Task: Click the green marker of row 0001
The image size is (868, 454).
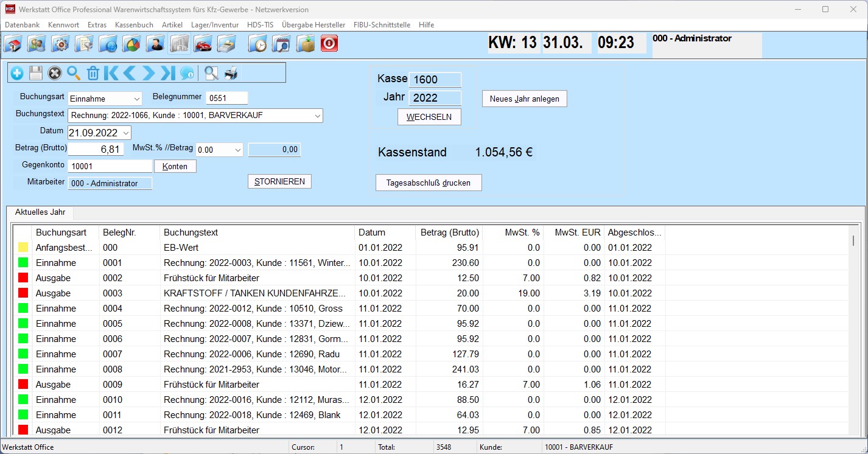Action: [23, 263]
